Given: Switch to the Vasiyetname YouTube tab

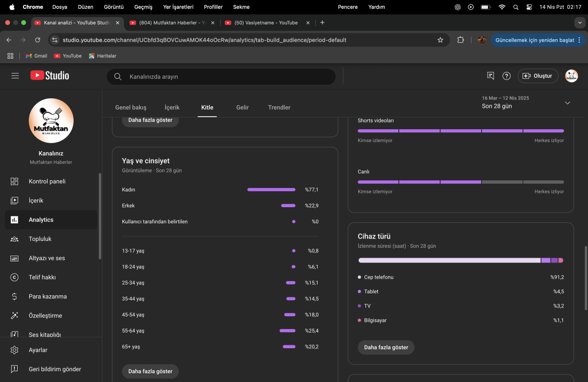Looking at the screenshot, I should [x=267, y=23].
